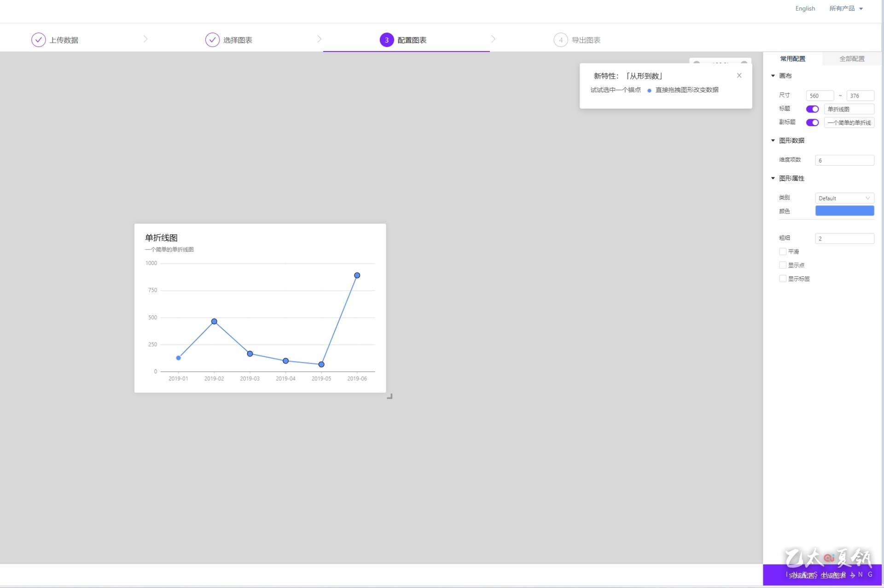
Task: Check the 显示标签 checkbox
Action: pos(783,279)
